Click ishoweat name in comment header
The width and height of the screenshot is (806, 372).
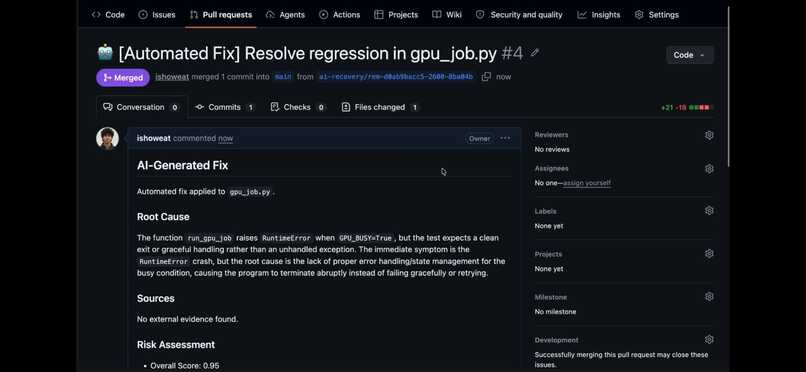pyautogui.click(x=154, y=138)
